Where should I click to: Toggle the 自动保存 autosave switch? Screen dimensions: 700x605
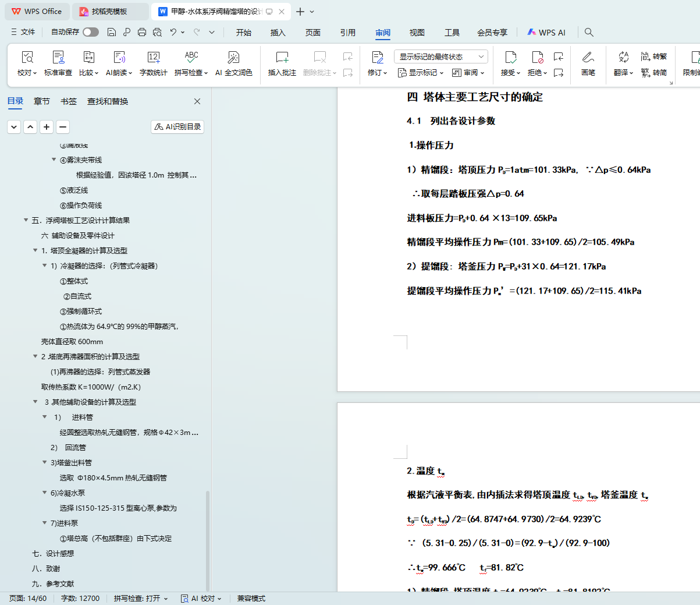[91, 32]
